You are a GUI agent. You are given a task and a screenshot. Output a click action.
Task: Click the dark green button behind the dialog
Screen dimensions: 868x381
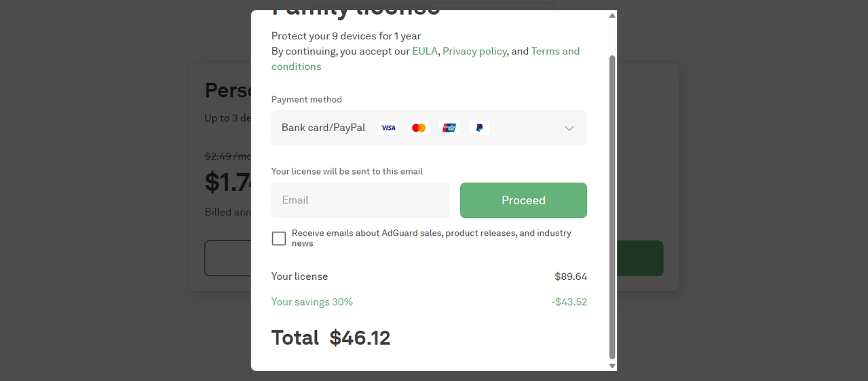(x=640, y=258)
